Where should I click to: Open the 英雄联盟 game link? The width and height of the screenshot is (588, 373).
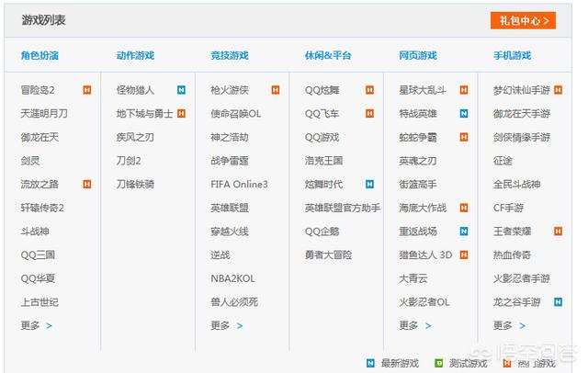[230, 208]
